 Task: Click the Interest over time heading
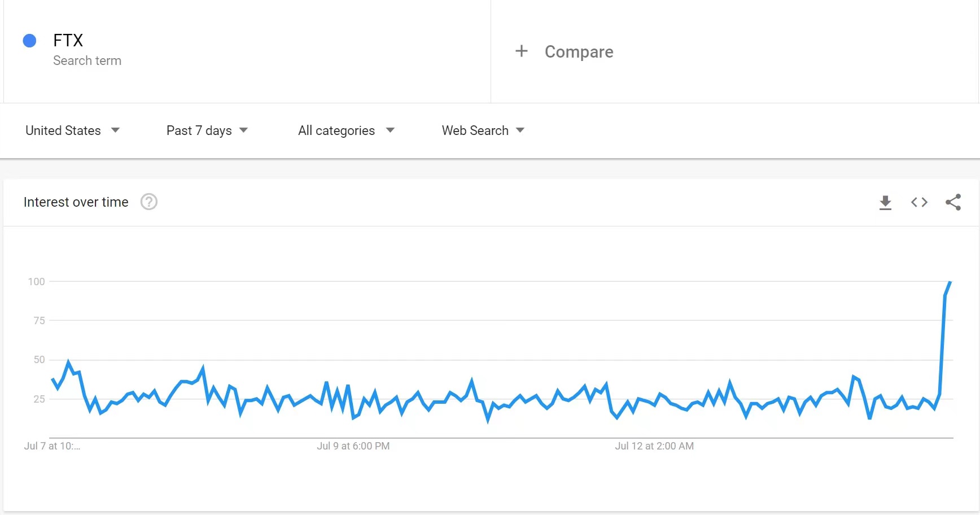coord(76,202)
